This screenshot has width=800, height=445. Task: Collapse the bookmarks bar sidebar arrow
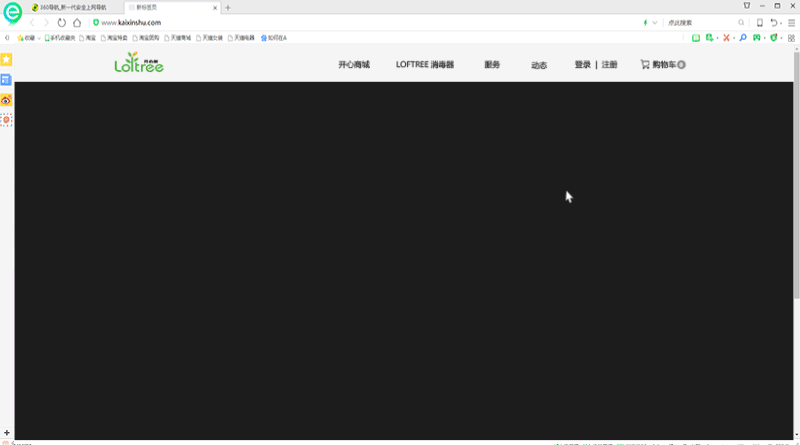(x=7, y=38)
